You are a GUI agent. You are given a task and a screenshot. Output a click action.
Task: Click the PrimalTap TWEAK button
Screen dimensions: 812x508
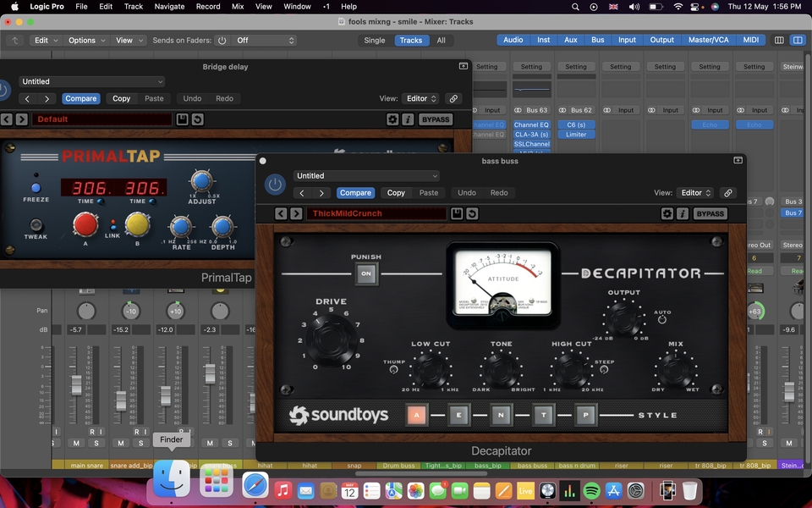[x=36, y=225]
